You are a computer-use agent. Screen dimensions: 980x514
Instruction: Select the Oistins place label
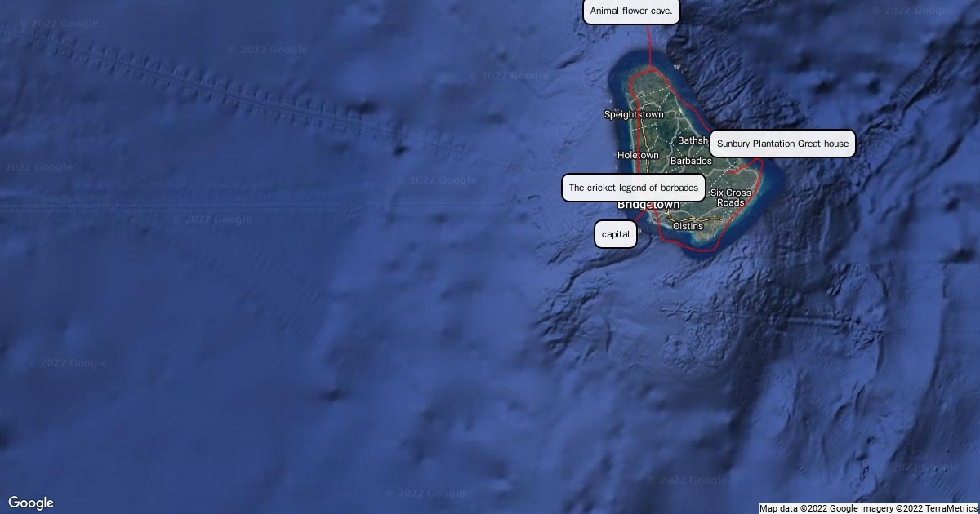pos(687,226)
